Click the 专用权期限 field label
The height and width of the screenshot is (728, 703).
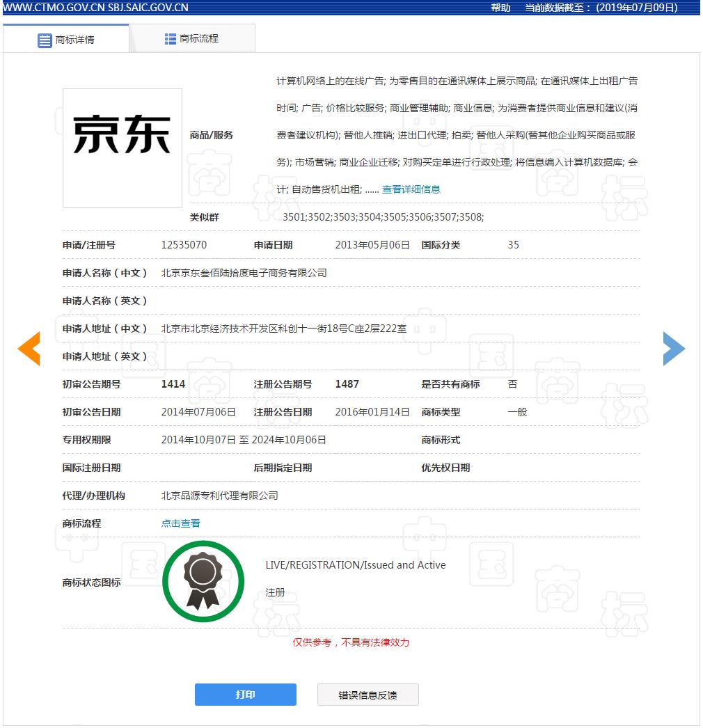87,440
